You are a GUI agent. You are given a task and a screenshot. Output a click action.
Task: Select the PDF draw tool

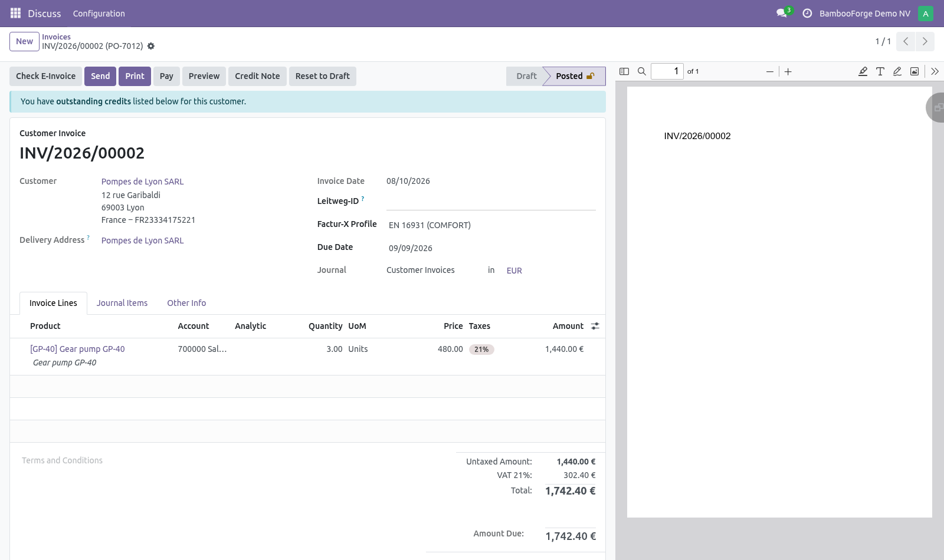coord(897,71)
